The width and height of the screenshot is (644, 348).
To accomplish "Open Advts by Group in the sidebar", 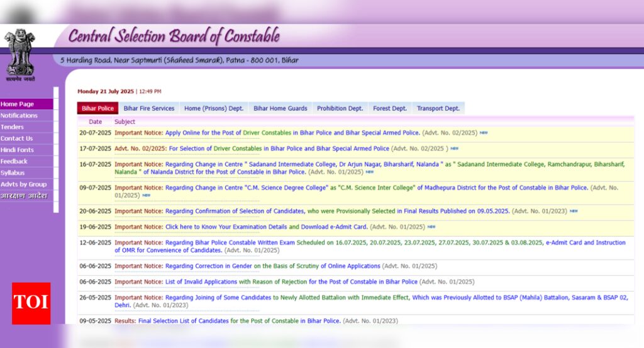I will pos(26,185).
